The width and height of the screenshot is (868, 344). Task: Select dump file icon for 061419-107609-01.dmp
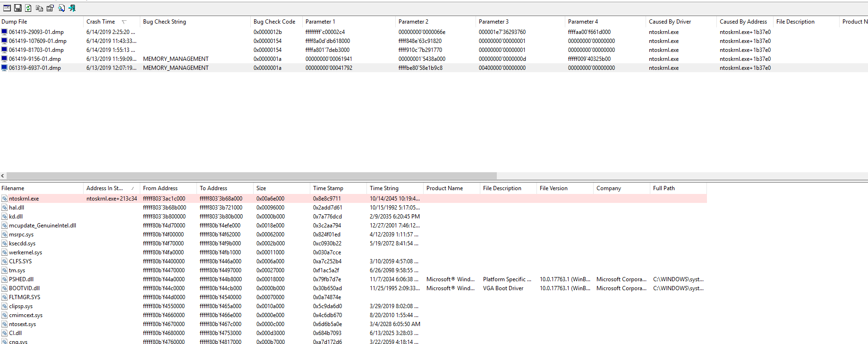point(4,41)
